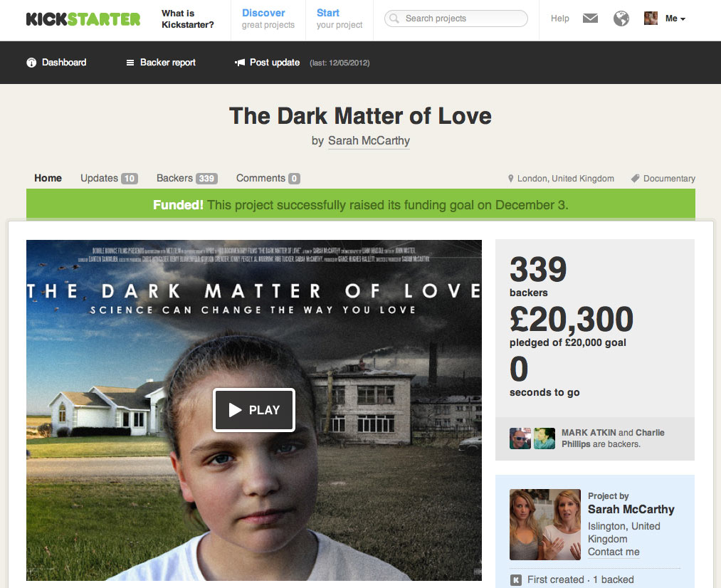Open the Backers tab
This screenshot has width=721, height=588.
tap(186, 178)
